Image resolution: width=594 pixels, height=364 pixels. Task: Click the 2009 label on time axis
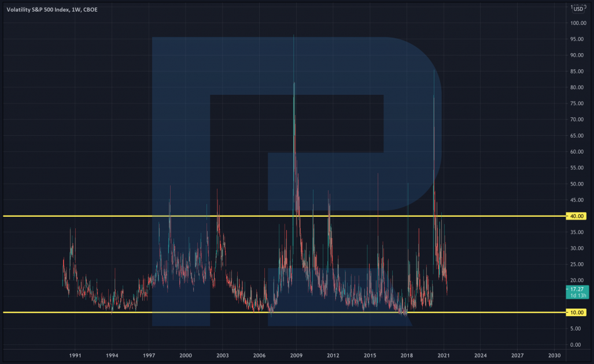pos(296,355)
